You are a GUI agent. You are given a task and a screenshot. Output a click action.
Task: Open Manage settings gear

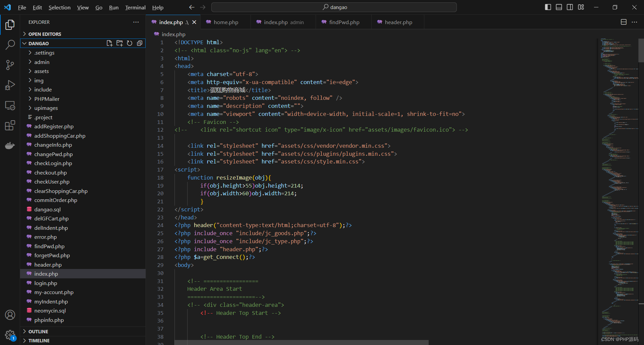(x=10, y=335)
